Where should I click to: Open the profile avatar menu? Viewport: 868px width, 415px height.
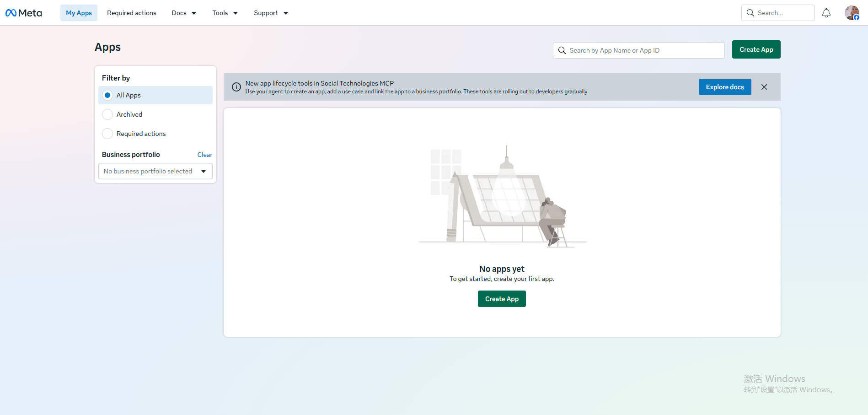coord(852,13)
